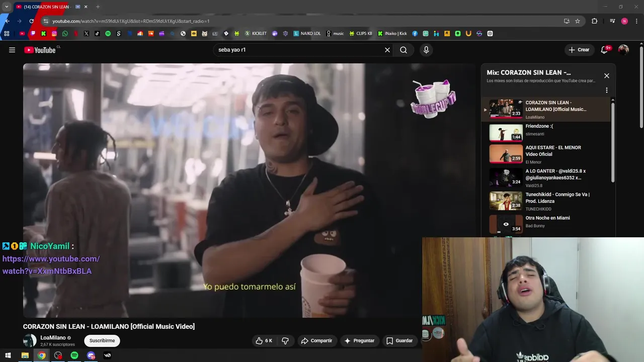
Task: Click the Compartir share button
Action: (x=316, y=340)
